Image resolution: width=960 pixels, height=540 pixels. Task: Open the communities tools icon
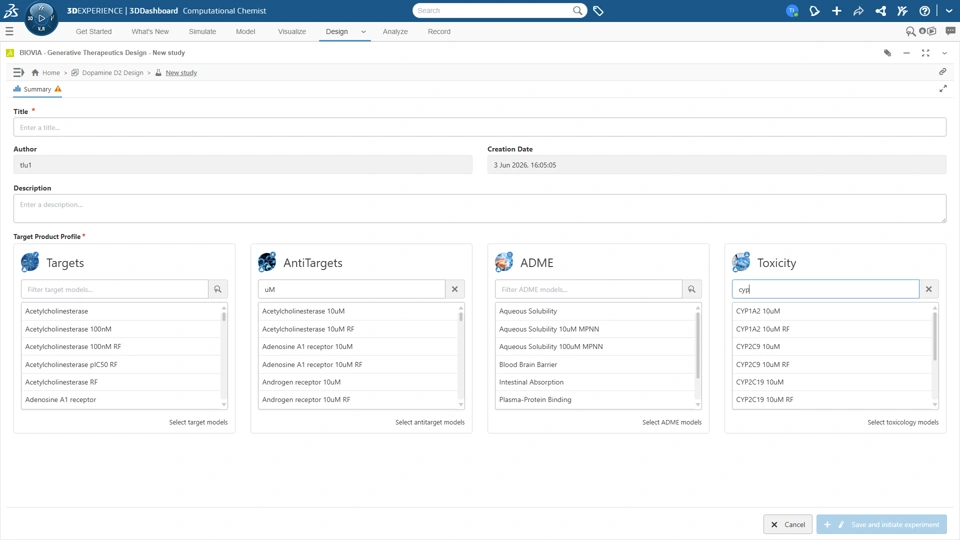[x=902, y=10]
